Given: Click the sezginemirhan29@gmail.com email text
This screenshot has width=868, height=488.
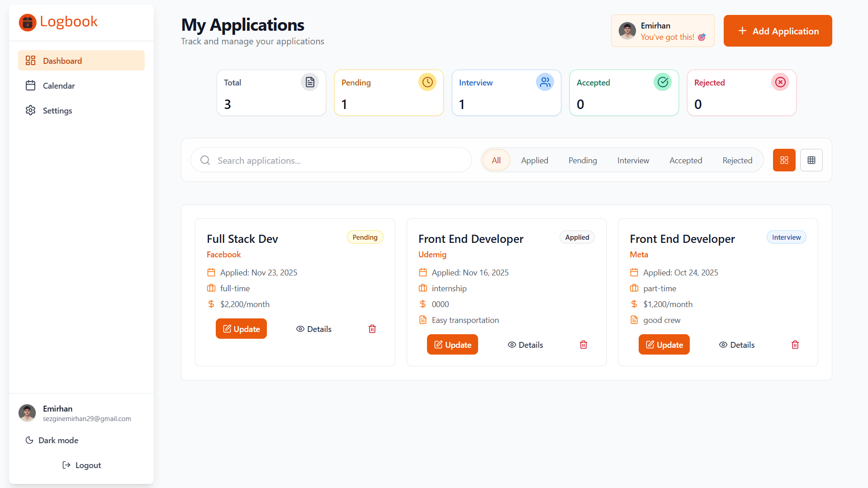Looking at the screenshot, I should point(87,419).
